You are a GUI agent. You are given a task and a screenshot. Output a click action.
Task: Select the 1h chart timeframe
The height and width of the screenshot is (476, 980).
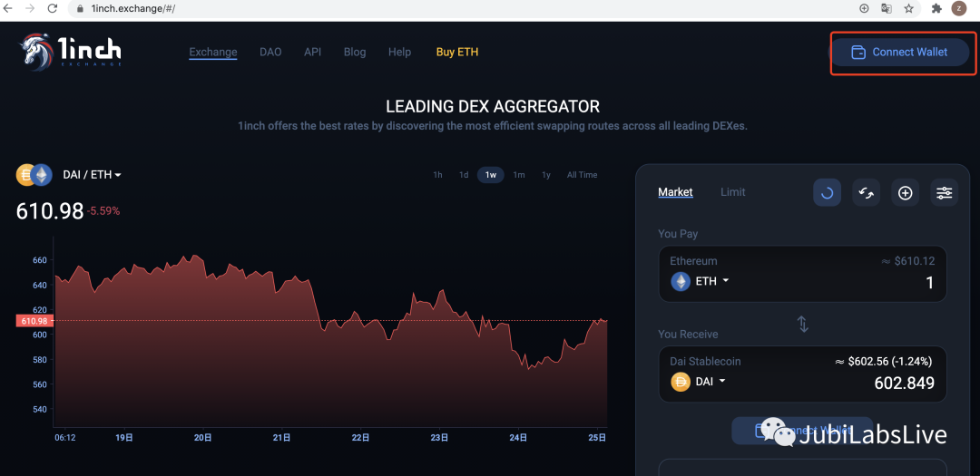[437, 175]
